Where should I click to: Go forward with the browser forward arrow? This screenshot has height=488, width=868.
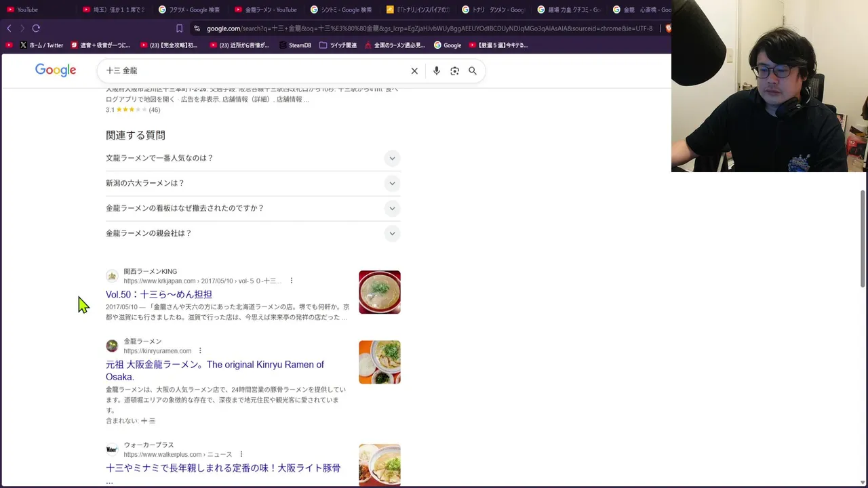pyautogui.click(x=22, y=28)
